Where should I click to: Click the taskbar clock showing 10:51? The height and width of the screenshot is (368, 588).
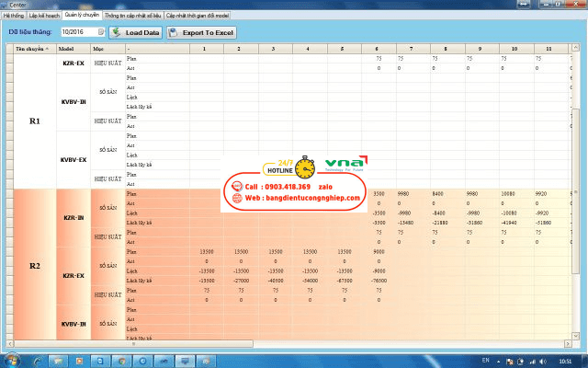tap(566, 359)
